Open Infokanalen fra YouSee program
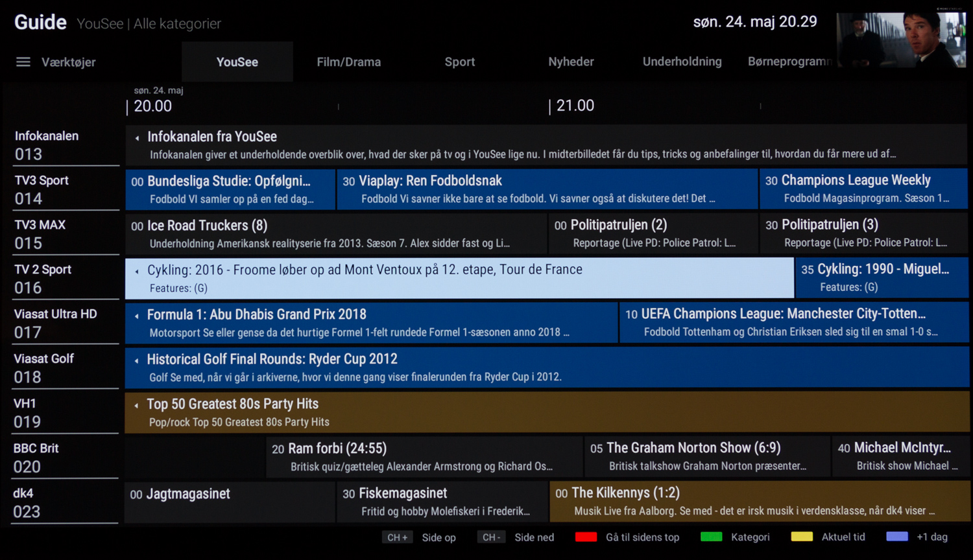The width and height of the screenshot is (973, 560). (x=546, y=145)
